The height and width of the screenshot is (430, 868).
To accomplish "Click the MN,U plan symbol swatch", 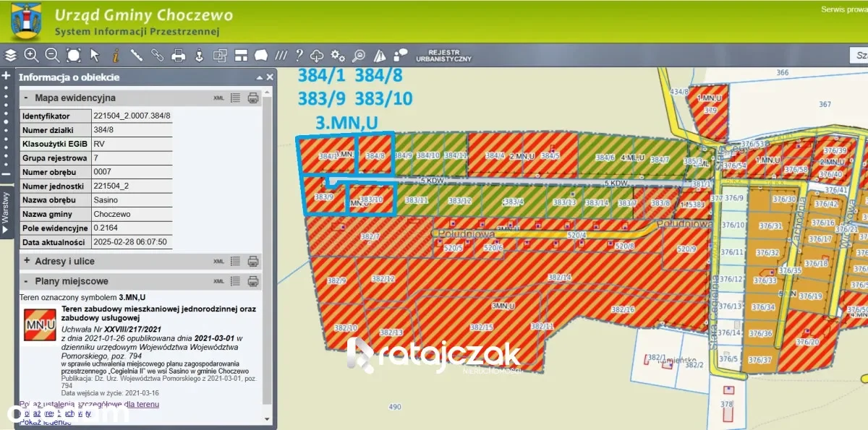I will [x=40, y=324].
